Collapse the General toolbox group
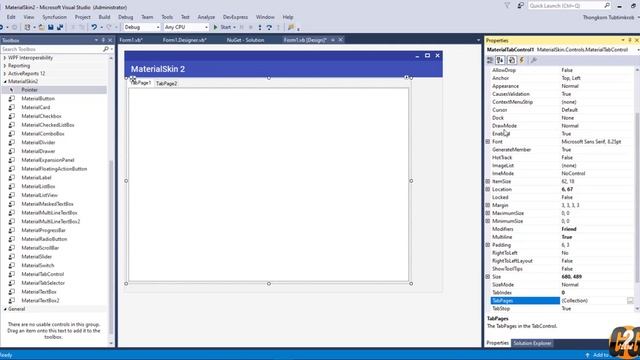The image size is (640, 360). pyautogui.click(x=5, y=309)
